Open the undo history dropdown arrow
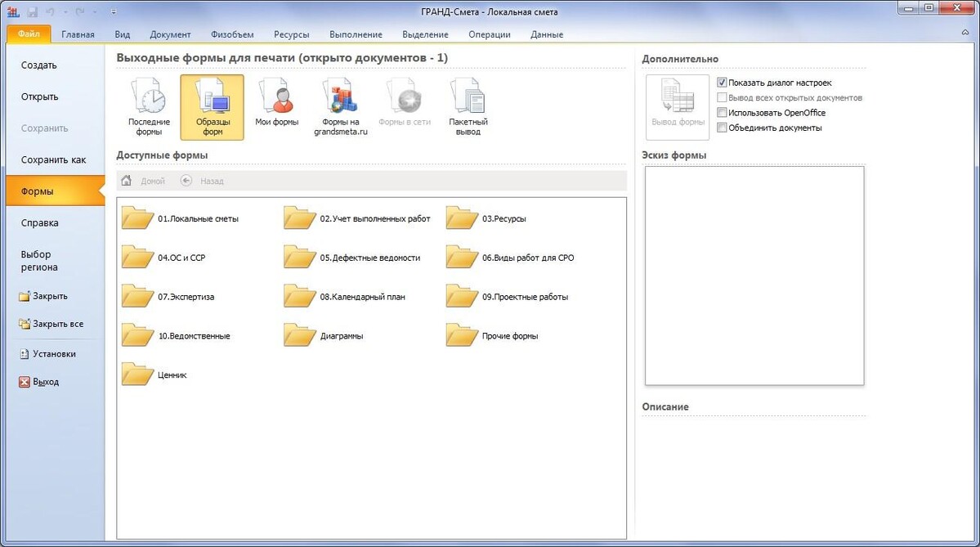The image size is (980, 547). point(65,12)
